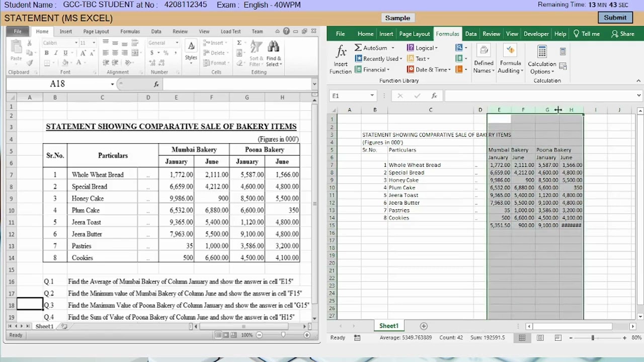Click the Share button
The image size is (644, 362).
622,34
